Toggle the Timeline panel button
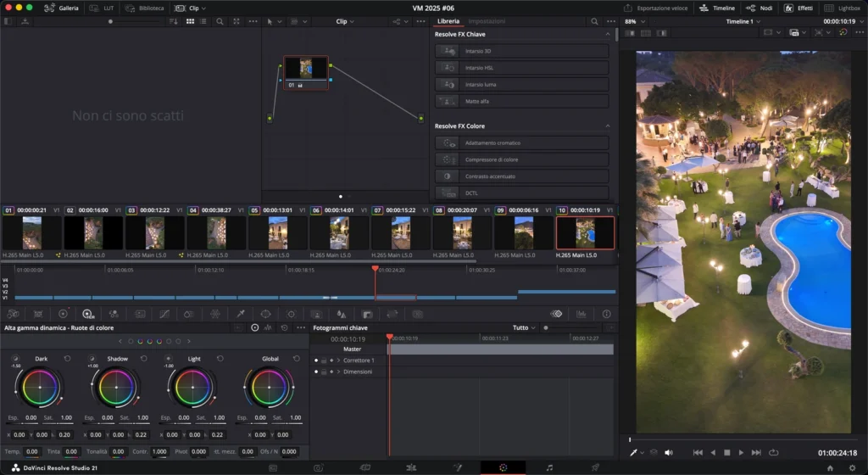Viewport: 868px width, 475px height. pos(717,8)
